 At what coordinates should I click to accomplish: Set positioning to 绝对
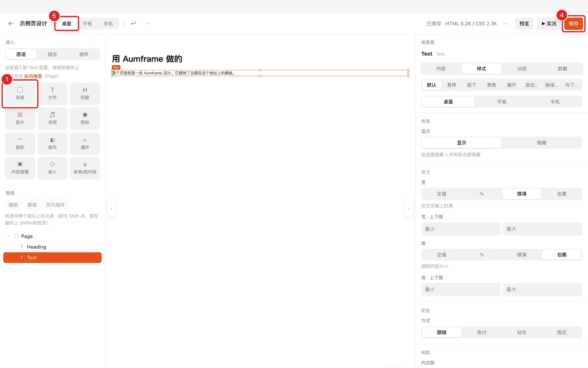click(481, 332)
